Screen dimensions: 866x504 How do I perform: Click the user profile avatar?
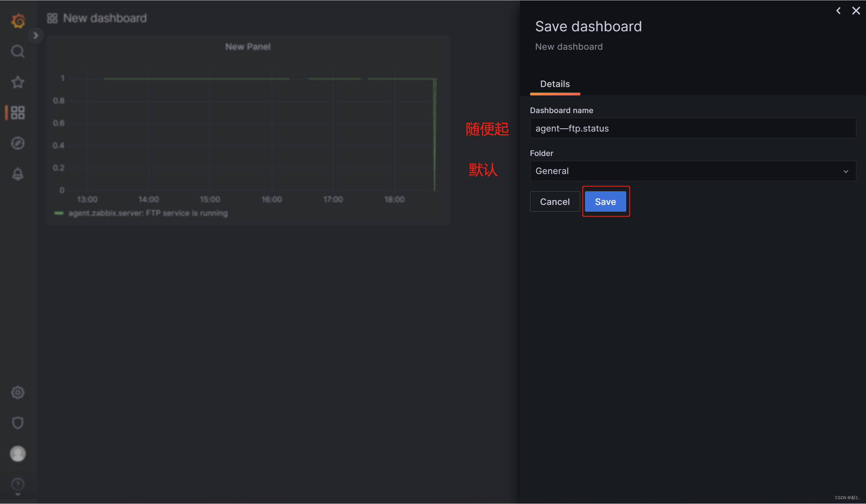point(18,453)
